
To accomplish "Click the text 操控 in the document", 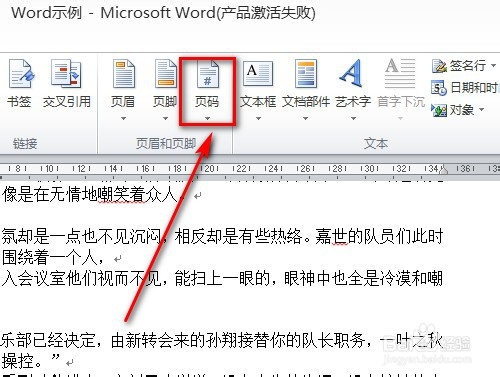I will [17, 362].
